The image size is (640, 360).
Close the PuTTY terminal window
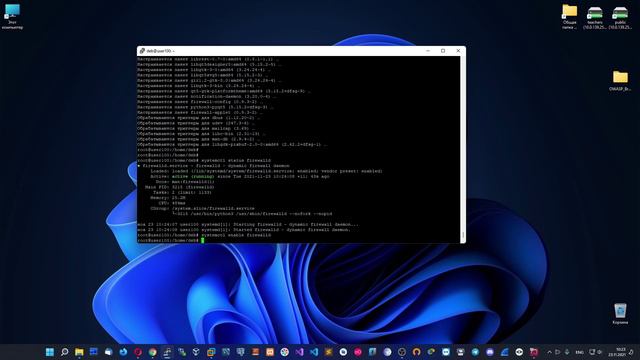(x=458, y=51)
